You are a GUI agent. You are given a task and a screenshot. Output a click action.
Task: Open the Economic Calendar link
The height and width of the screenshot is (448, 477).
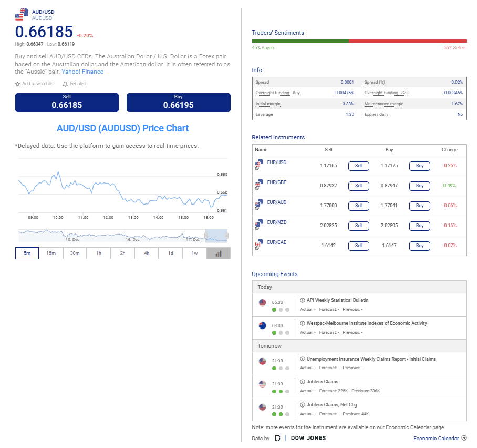click(x=436, y=438)
